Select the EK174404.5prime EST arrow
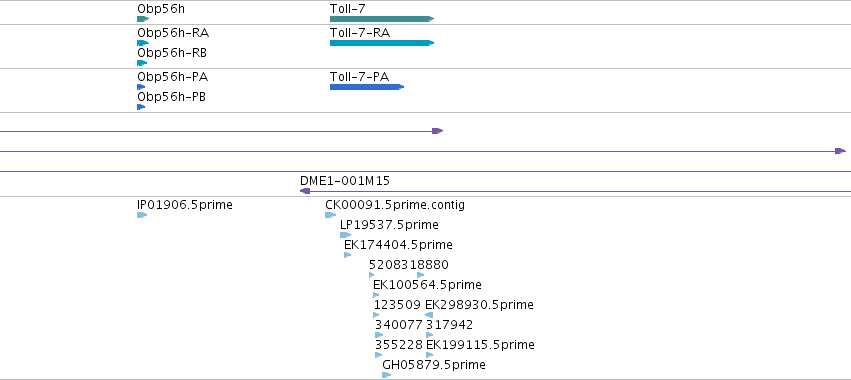The image size is (851, 380). [x=347, y=255]
